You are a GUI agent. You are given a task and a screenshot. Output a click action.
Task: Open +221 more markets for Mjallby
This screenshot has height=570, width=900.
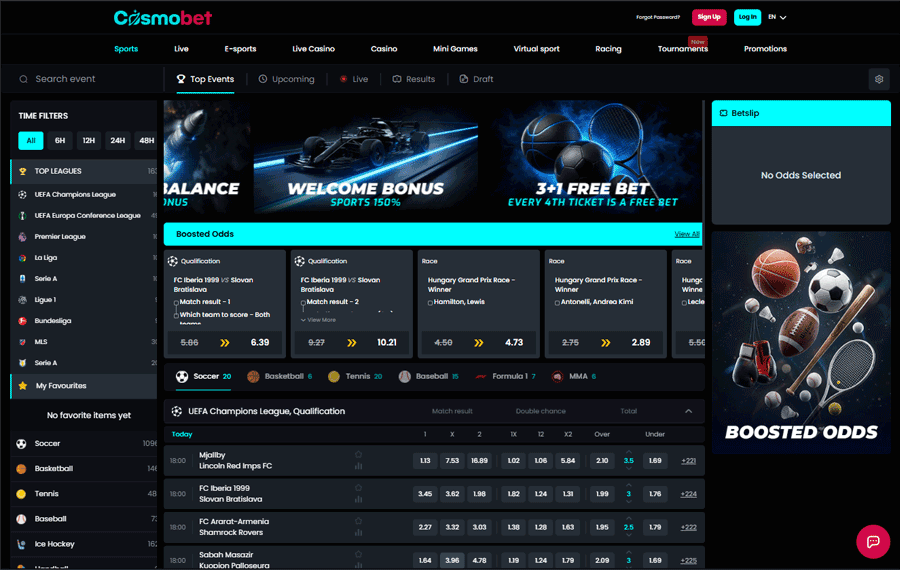[x=688, y=461]
